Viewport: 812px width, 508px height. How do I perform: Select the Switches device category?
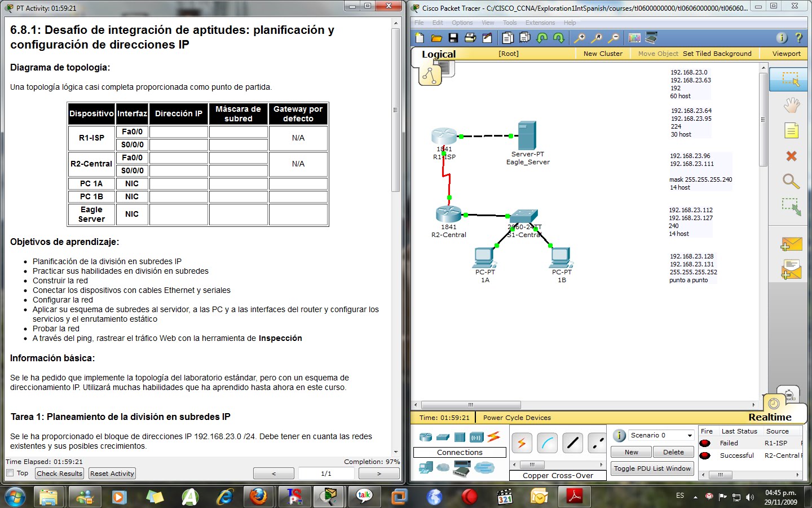tap(443, 437)
